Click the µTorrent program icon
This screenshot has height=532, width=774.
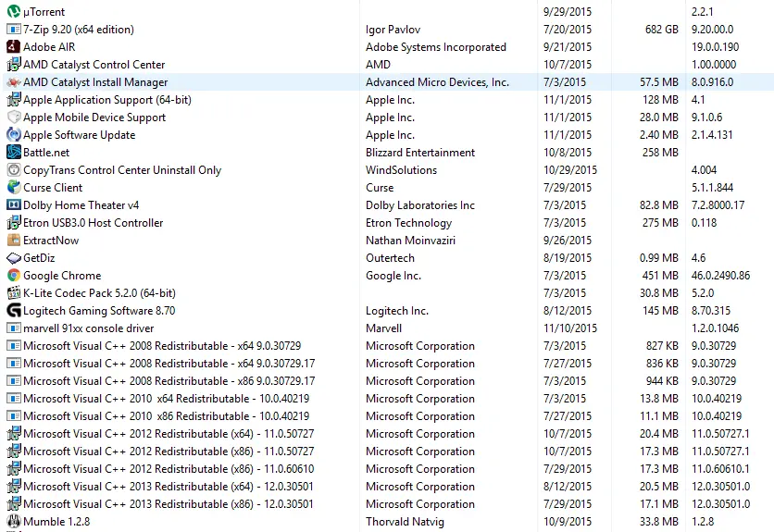point(14,11)
